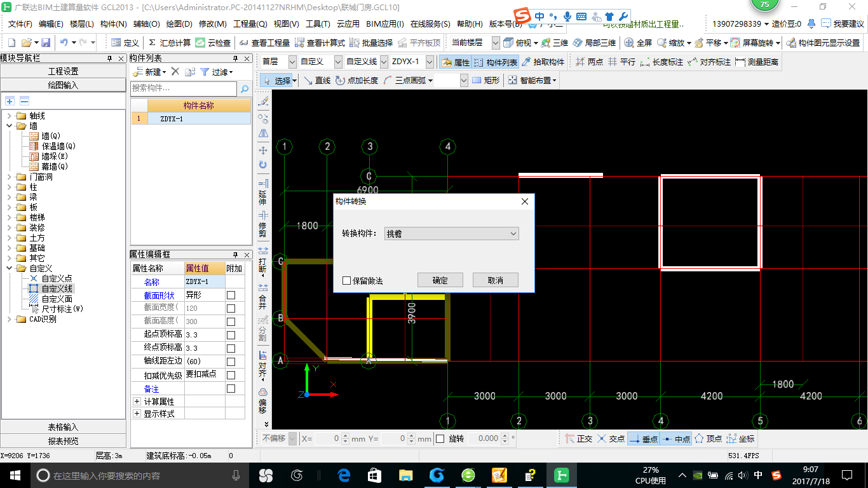Open 云检查 tool

click(213, 43)
